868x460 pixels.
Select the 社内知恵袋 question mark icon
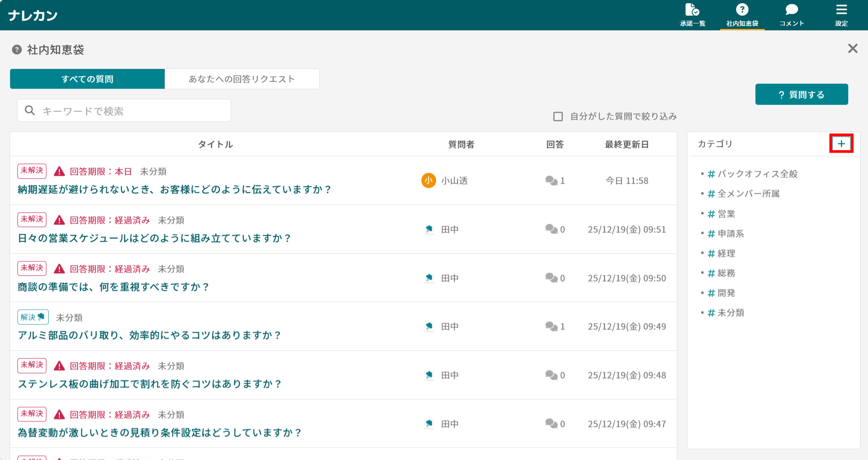click(x=743, y=9)
